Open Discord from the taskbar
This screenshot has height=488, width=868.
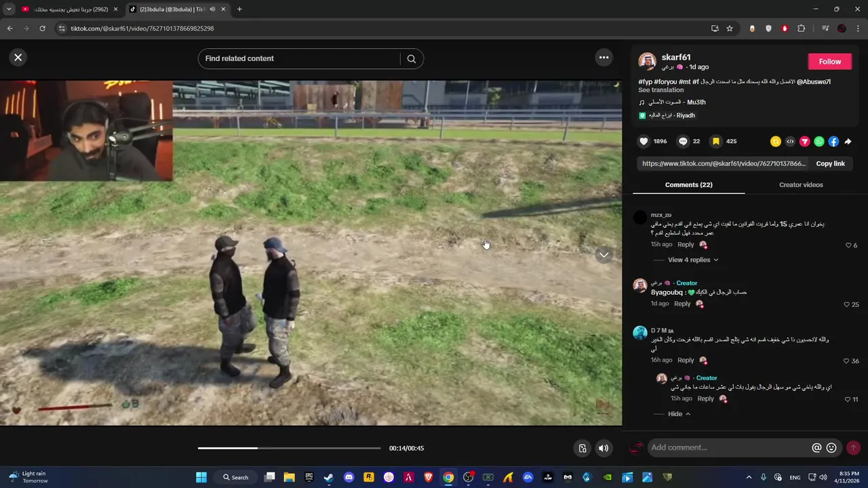click(x=349, y=477)
